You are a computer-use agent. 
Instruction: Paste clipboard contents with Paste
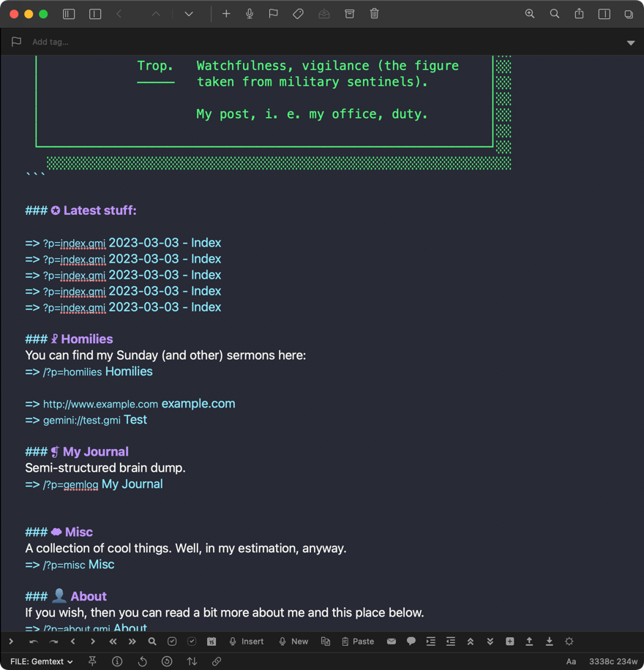(x=358, y=641)
